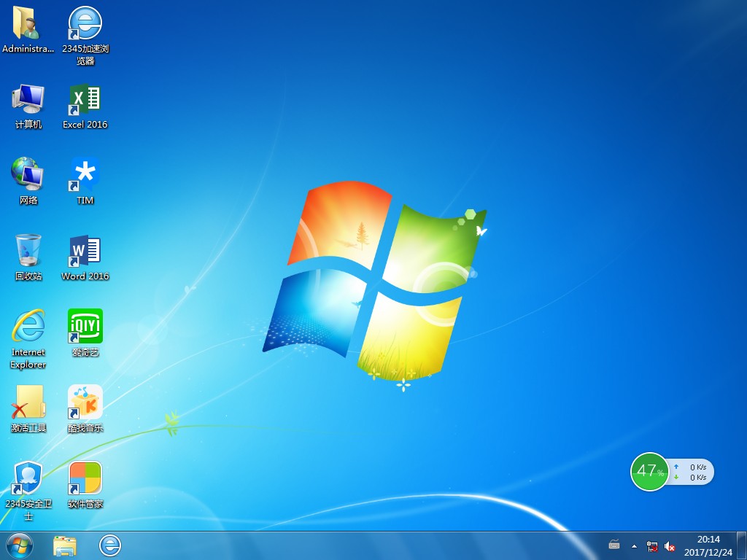Click the 47% memory acceleration ball
This screenshot has width=747, height=560.
(x=649, y=472)
